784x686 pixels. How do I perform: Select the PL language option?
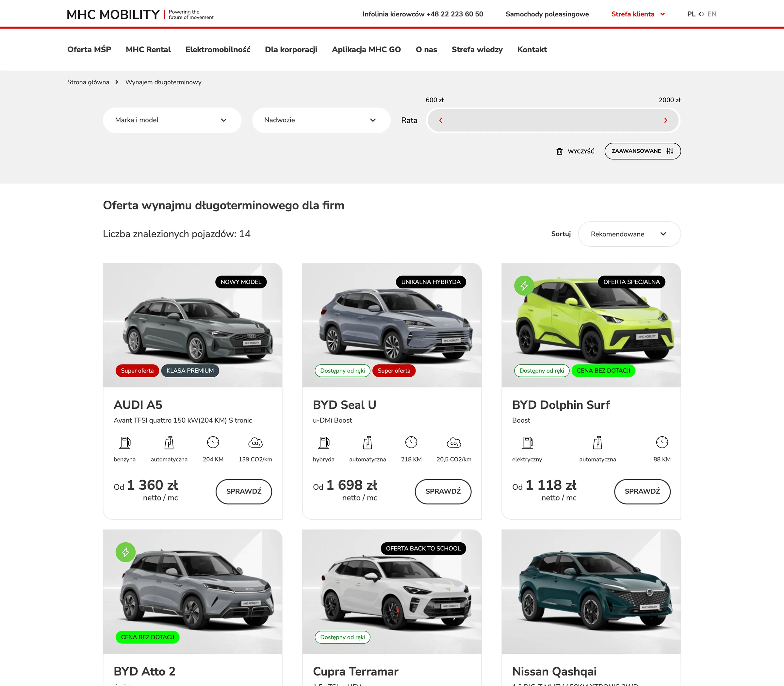coord(691,14)
